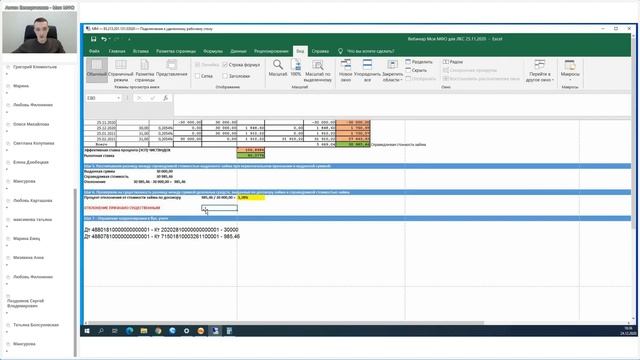This screenshot has height=360, width=640.
Task: Open the Undo history dropdown arrow
Action: coord(110,39)
